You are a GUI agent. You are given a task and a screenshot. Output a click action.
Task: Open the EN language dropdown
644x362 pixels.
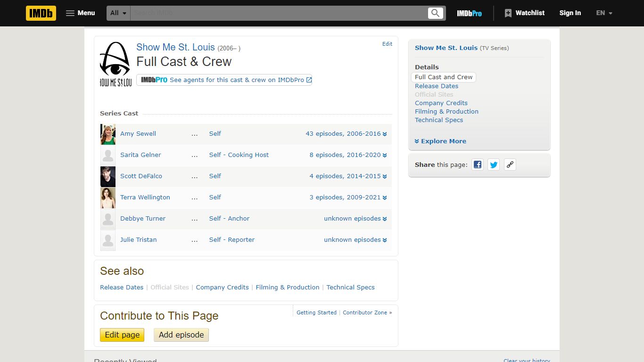[x=604, y=13]
